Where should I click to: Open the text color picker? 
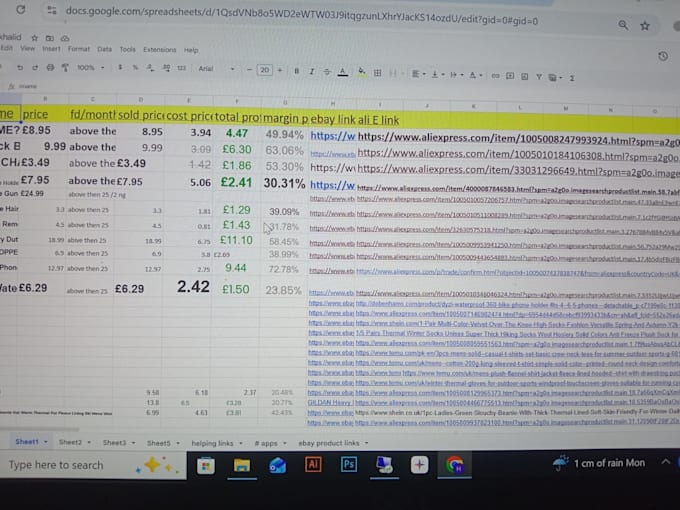[343, 72]
